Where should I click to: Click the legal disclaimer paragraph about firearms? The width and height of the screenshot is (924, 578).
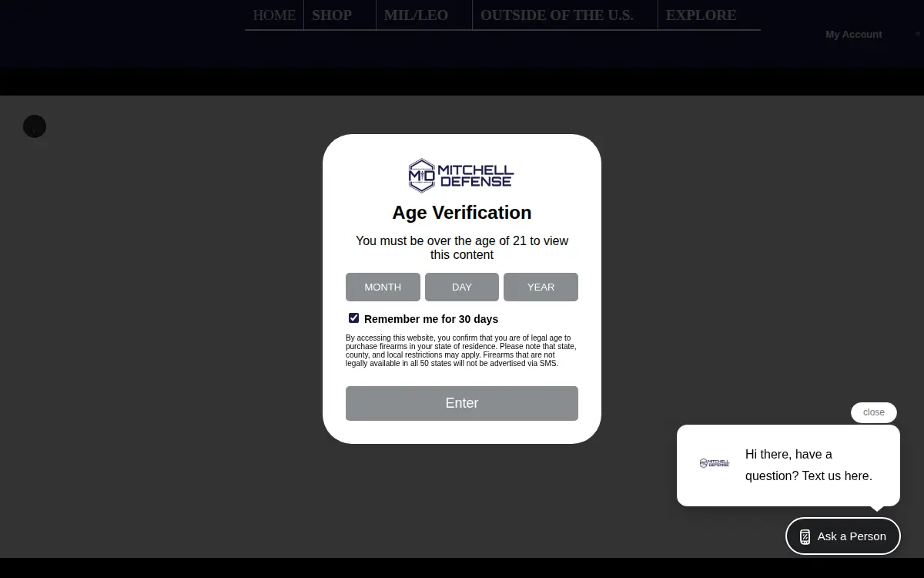pos(461,351)
